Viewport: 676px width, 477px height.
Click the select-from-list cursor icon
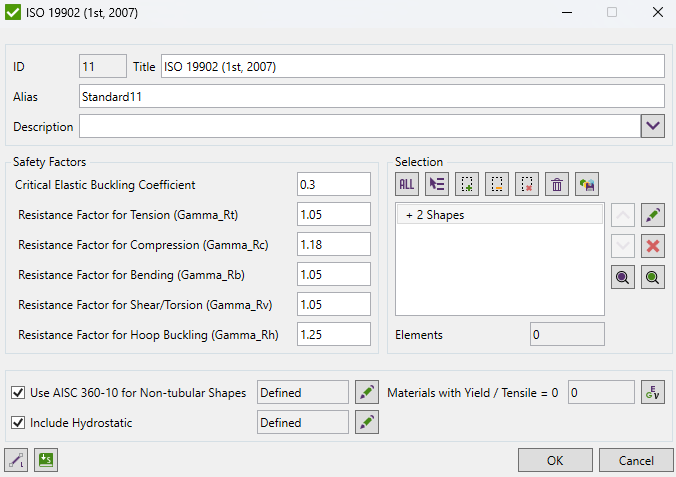(437, 184)
